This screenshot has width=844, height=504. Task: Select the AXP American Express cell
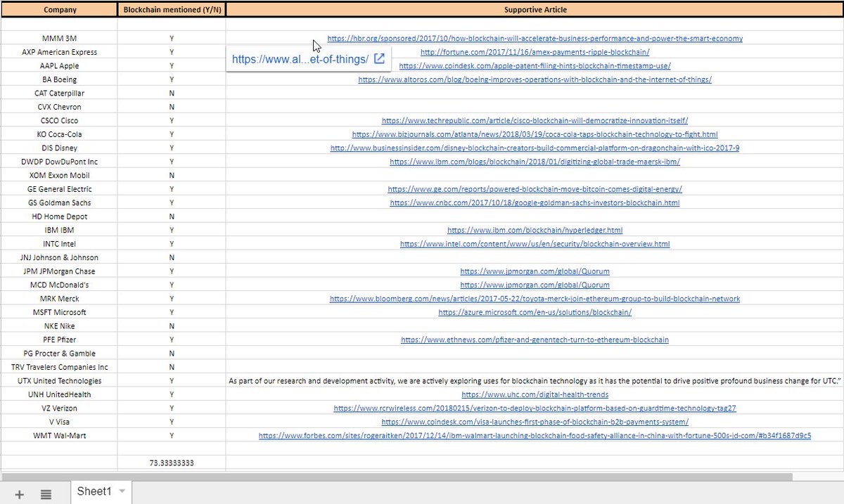(x=59, y=52)
